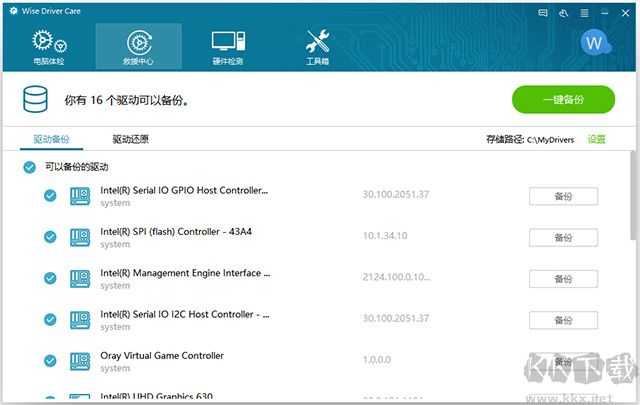Switch to the 救援中心 rescue center tab
The height and width of the screenshot is (405, 640).
138,47
